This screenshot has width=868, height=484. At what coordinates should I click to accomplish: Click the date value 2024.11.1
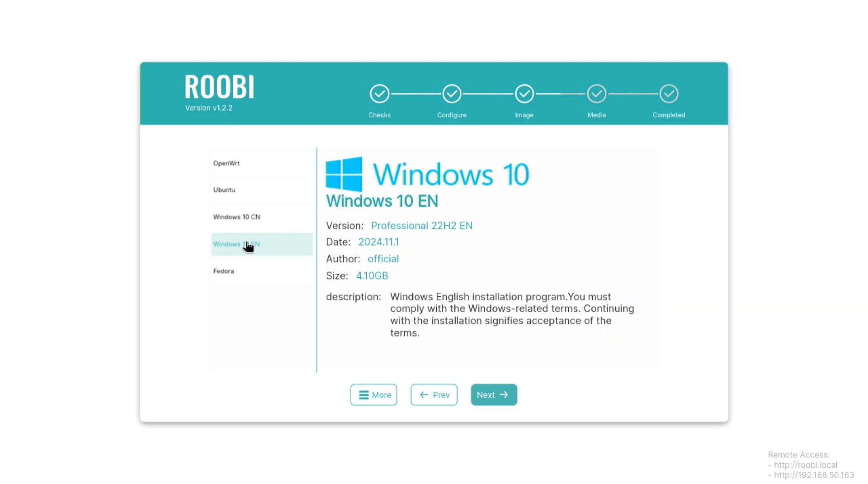click(x=379, y=242)
